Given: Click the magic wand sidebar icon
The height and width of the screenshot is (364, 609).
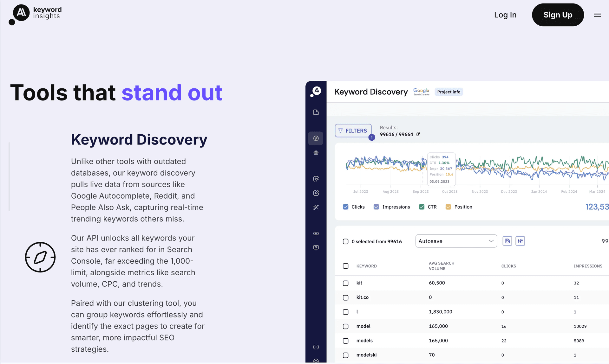Looking at the screenshot, I should 316,207.
